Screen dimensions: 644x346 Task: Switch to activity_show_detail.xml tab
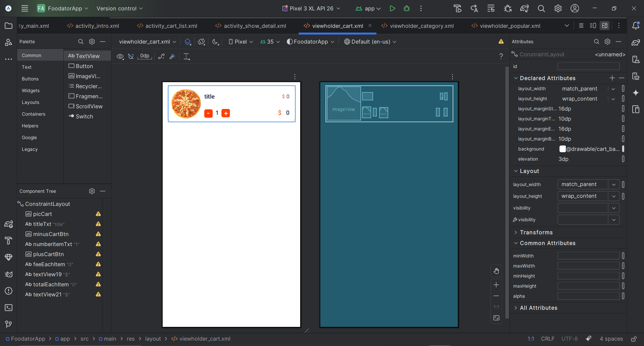[x=251, y=26]
